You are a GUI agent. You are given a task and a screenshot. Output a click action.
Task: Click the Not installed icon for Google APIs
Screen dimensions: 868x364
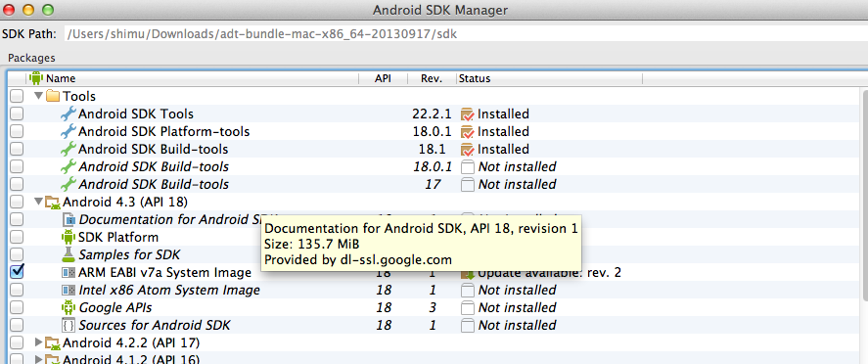click(468, 307)
